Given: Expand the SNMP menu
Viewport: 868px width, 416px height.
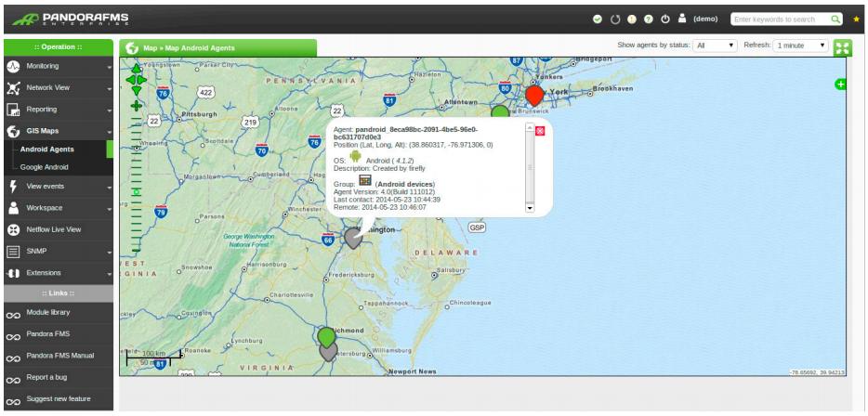Looking at the screenshot, I should click(x=59, y=251).
